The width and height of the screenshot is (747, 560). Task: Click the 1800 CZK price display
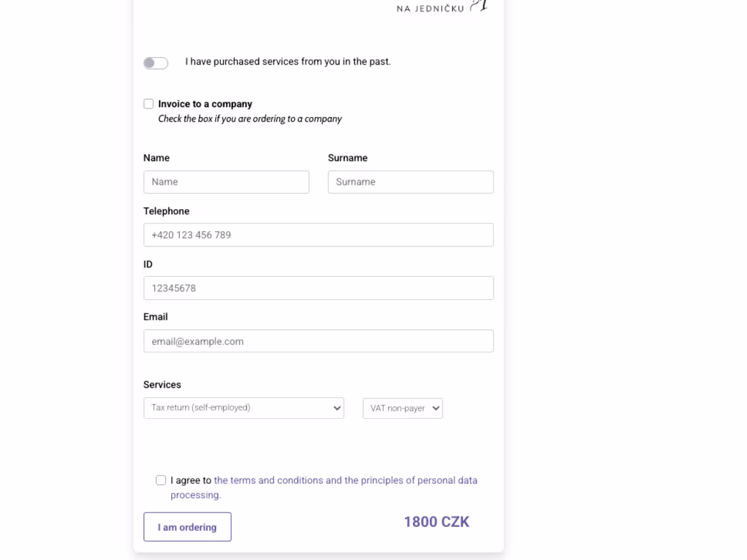pyautogui.click(x=435, y=522)
